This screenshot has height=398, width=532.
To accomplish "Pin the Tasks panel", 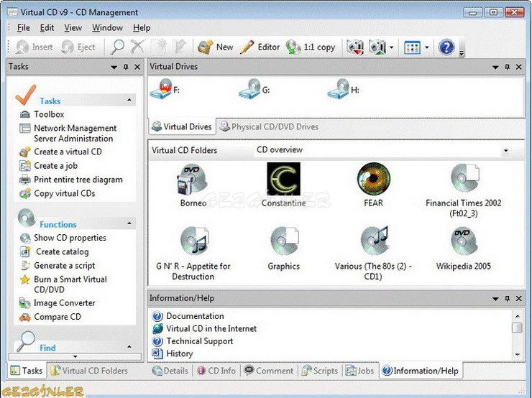I will coord(126,67).
